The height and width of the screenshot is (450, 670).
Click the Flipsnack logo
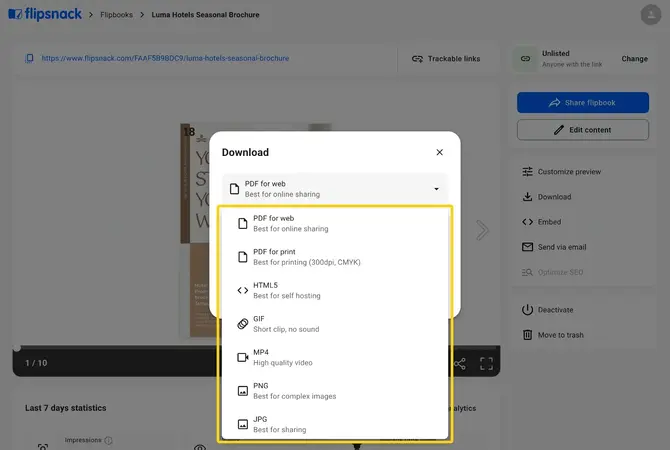pyautogui.click(x=45, y=14)
